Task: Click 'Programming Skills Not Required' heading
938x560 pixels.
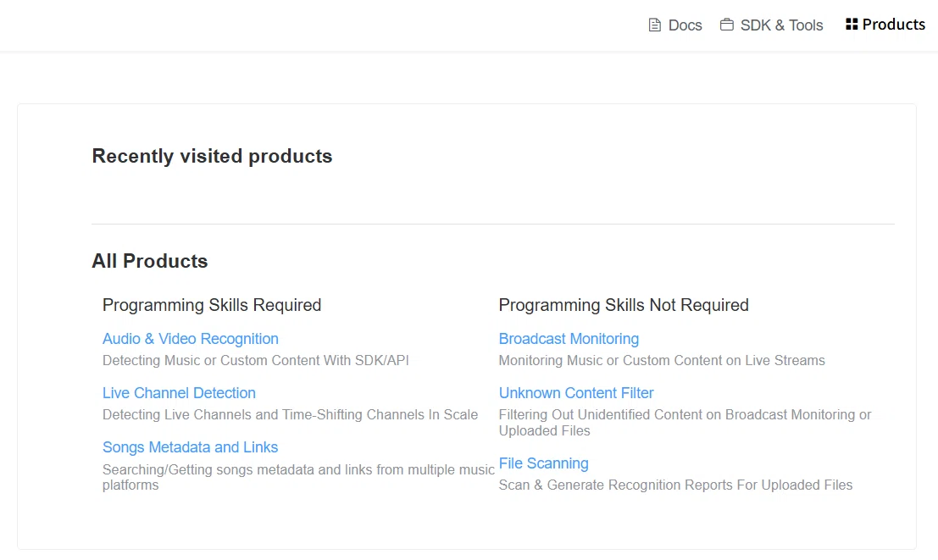Action: 624,305
